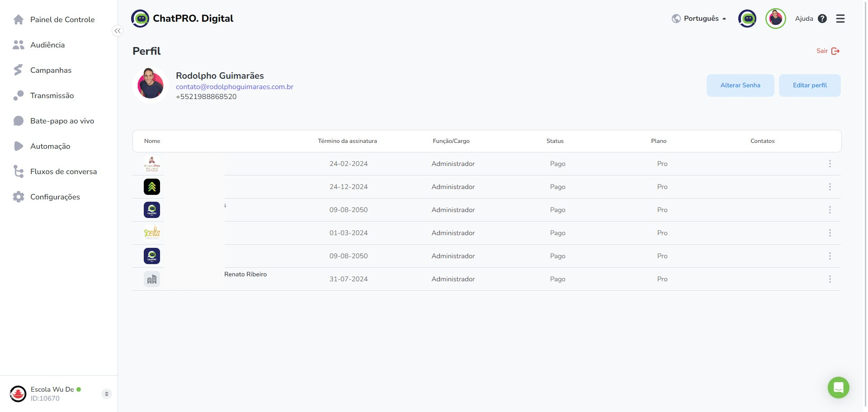This screenshot has width=868, height=412.
Task: Click the contato@rodolphoguimaraes.com.br email link
Action: point(235,87)
